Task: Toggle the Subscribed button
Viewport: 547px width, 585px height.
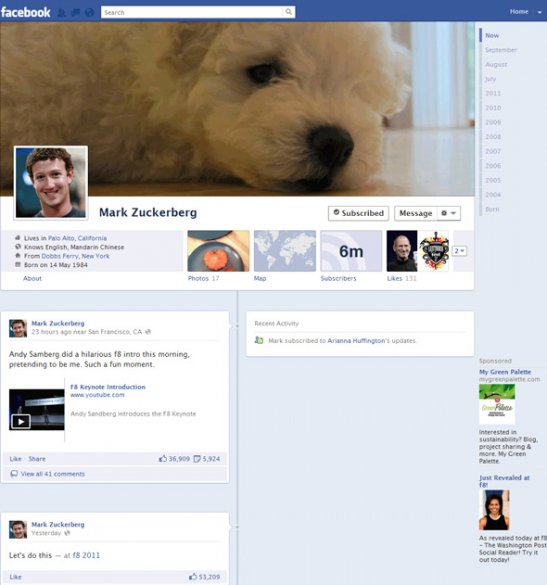Action: [x=358, y=213]
